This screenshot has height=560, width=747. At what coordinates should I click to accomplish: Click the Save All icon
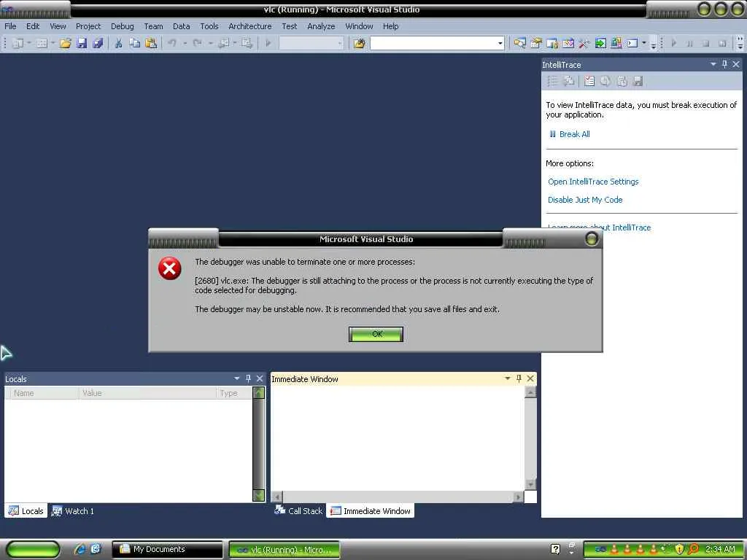click(98, 43)
